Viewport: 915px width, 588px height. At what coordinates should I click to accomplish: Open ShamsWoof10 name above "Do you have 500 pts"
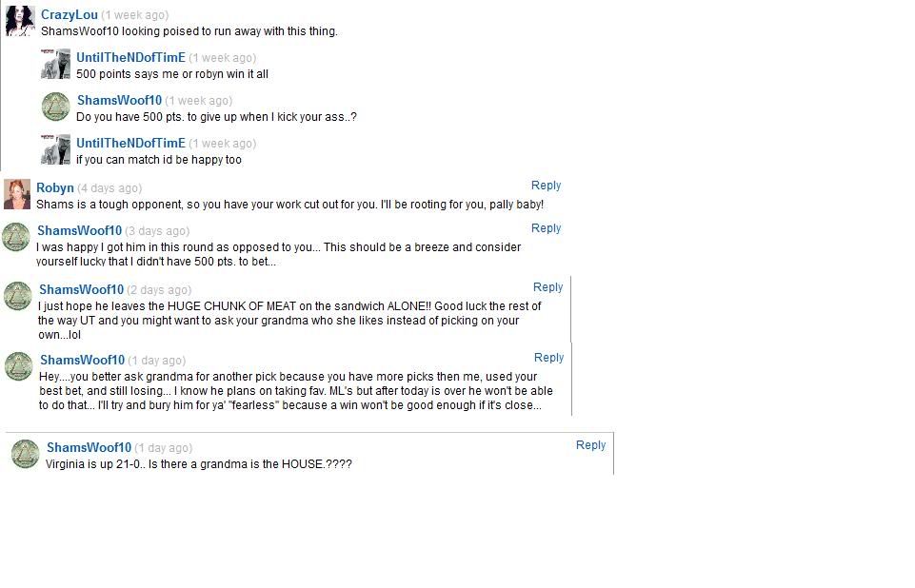click(119, 101)
